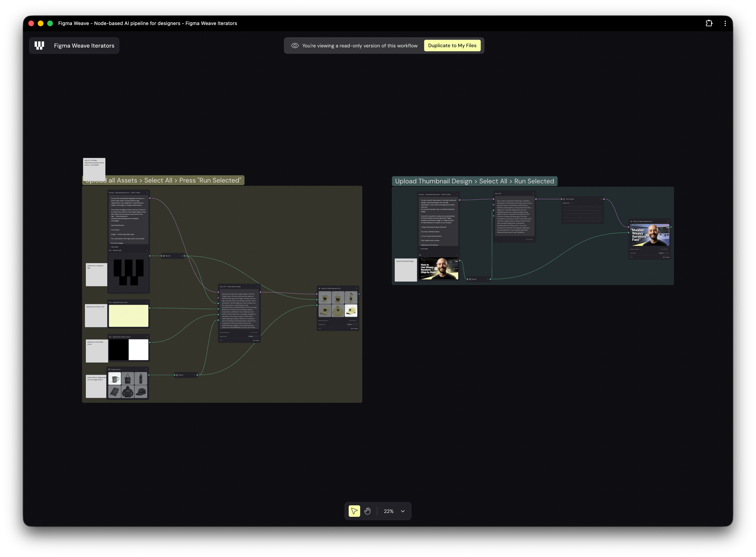
Task: Select the 'Upload all Assets' group title
Action: pyautogui.click(x=163, y=180)
